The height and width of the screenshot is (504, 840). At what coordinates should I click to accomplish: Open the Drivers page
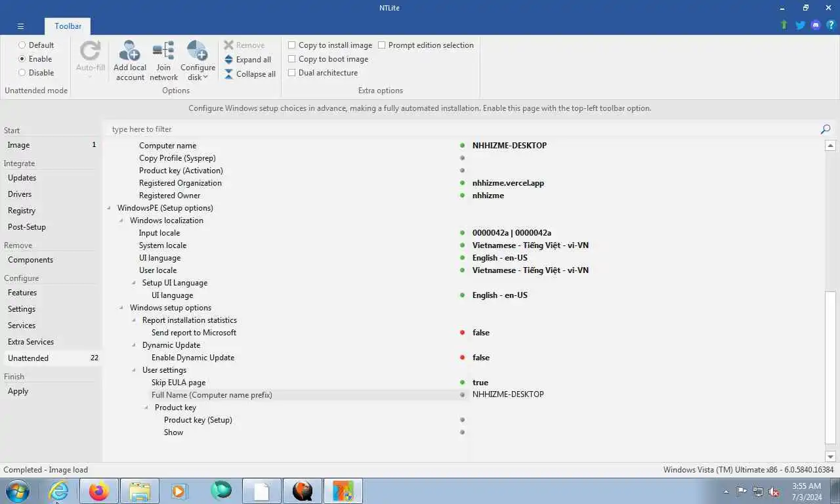click(51, 194)
